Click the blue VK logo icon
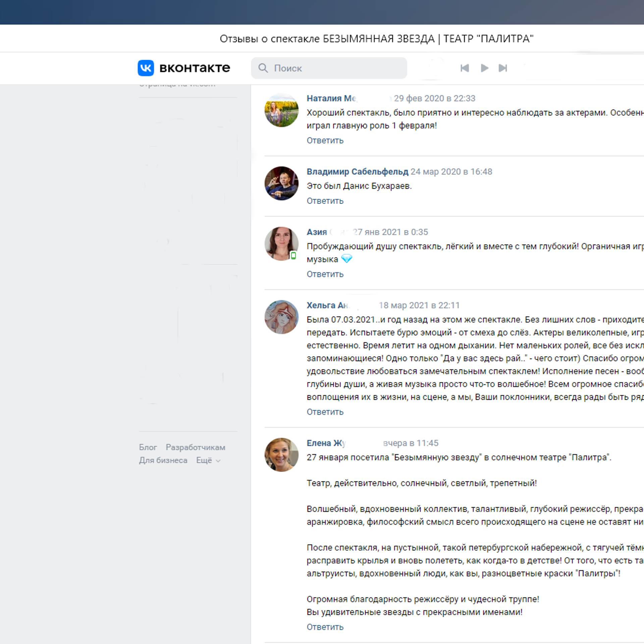This screenshot has width=644, height=644. coord(146,68)
